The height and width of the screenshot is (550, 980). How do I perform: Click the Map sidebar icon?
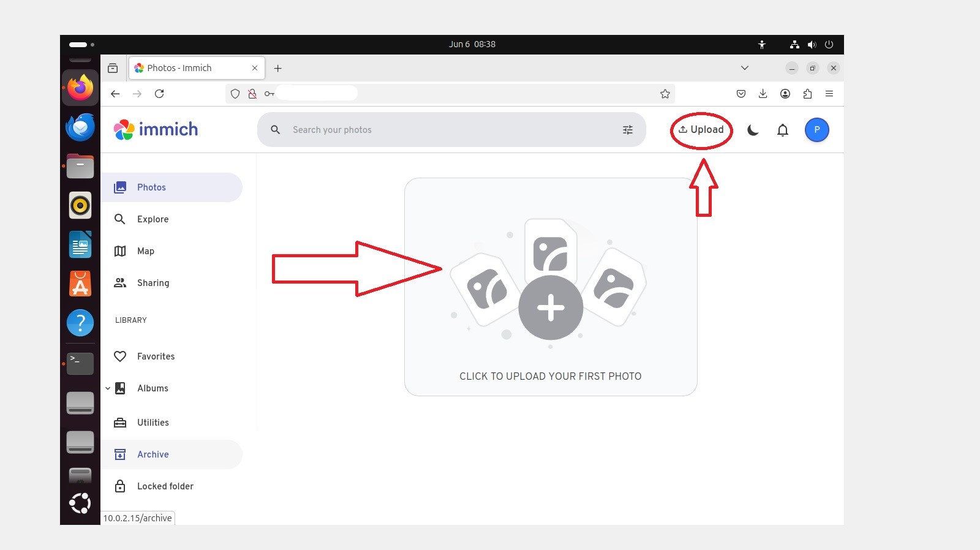coord(120,251)
